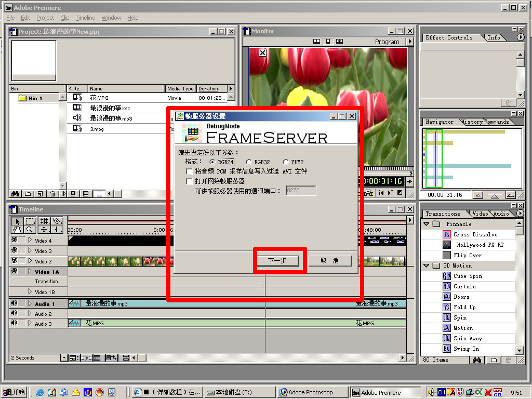Select the Selection arrow tool in Timeline
Image resolution: width=532 pixels, height=399 pixels.
(17, 221)
